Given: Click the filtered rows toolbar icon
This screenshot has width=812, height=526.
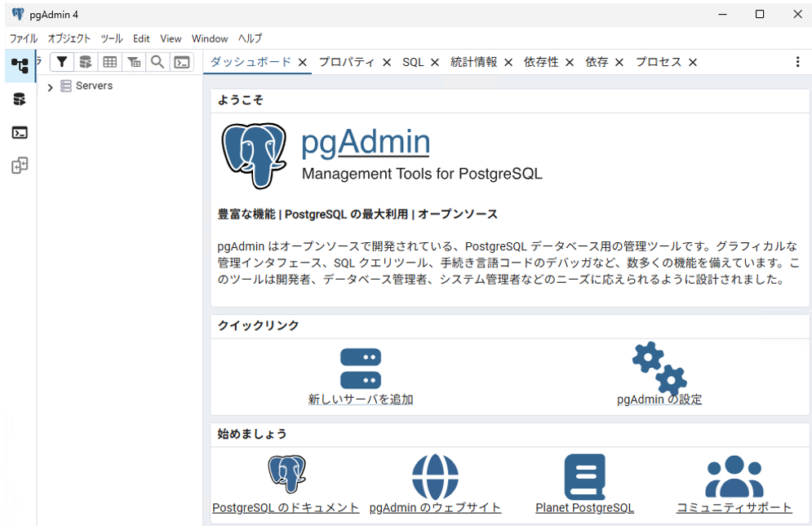Looking at the screenshot, I should coord(134,62).
